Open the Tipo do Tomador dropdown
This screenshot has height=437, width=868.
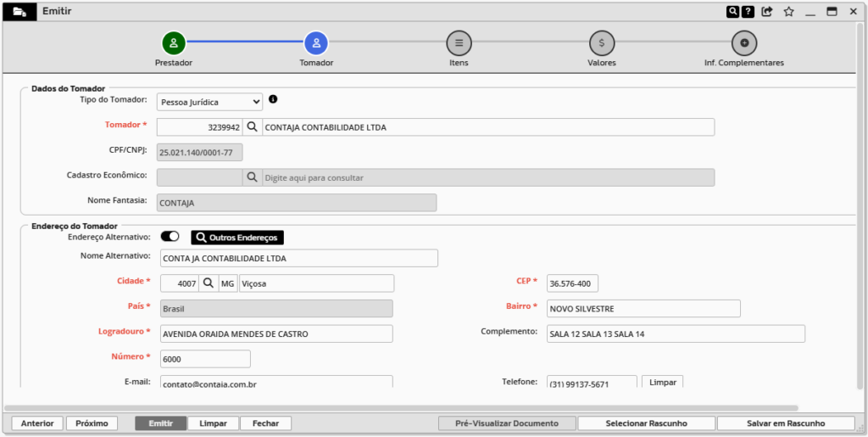[210, 102]
